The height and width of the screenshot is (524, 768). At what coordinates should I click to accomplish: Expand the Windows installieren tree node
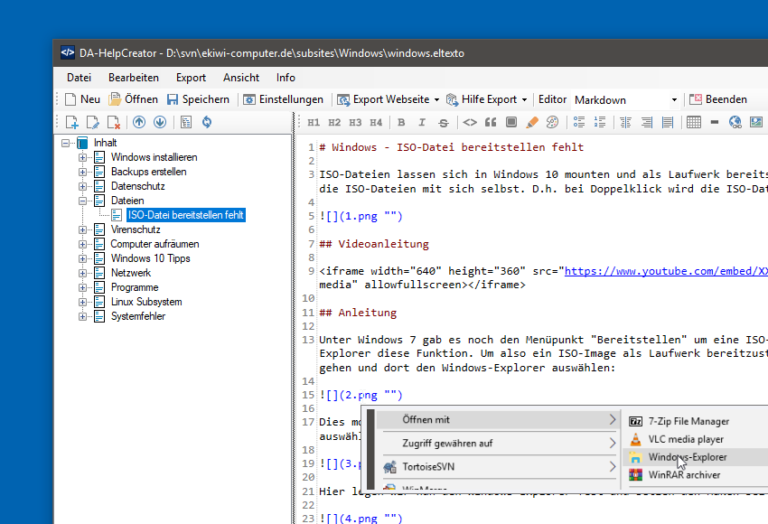83,158
